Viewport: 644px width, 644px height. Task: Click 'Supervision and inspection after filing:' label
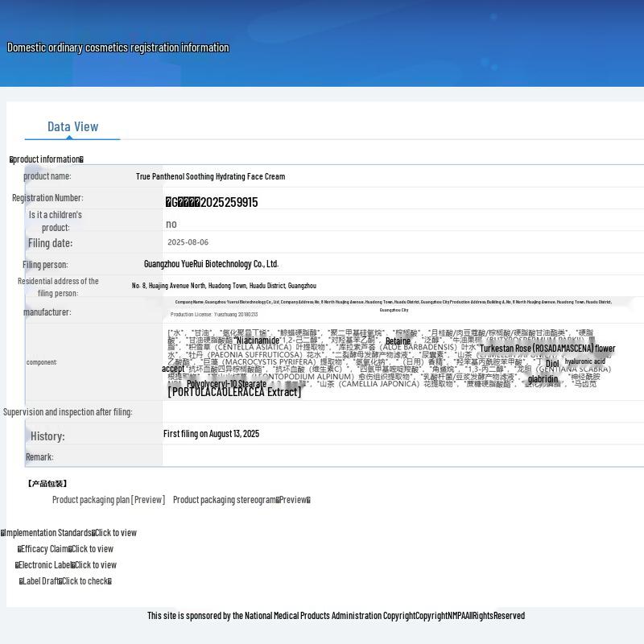pos(68,412)
